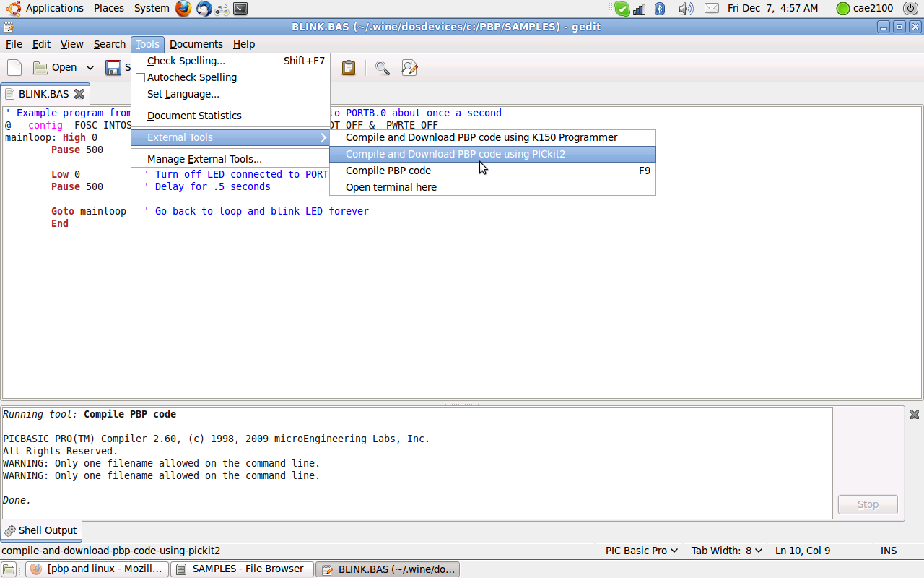This screenshot has height=578, width=924.
Task: Open the PIC Basic Pro language dropdown
Action: click(641, 551)
